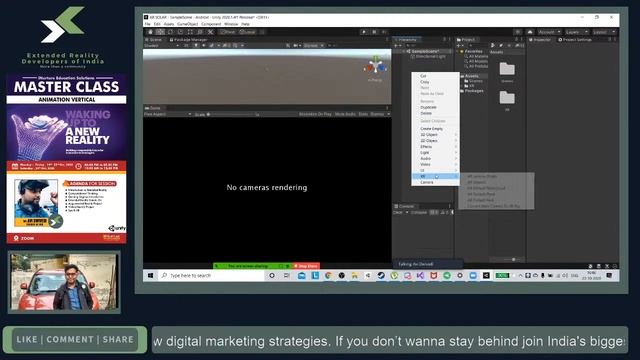Select the Inspector tab
640x360 pixels.
point(540,40)
